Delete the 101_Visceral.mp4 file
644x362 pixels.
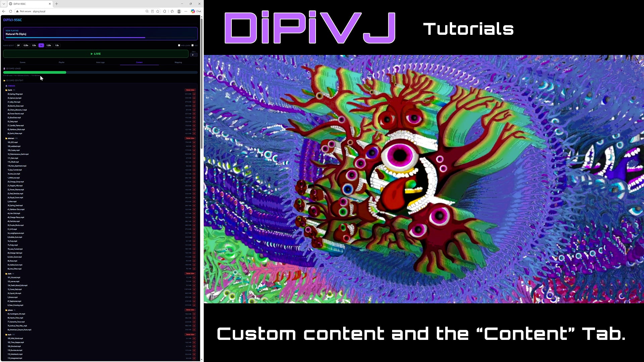[x=194, y=278]
